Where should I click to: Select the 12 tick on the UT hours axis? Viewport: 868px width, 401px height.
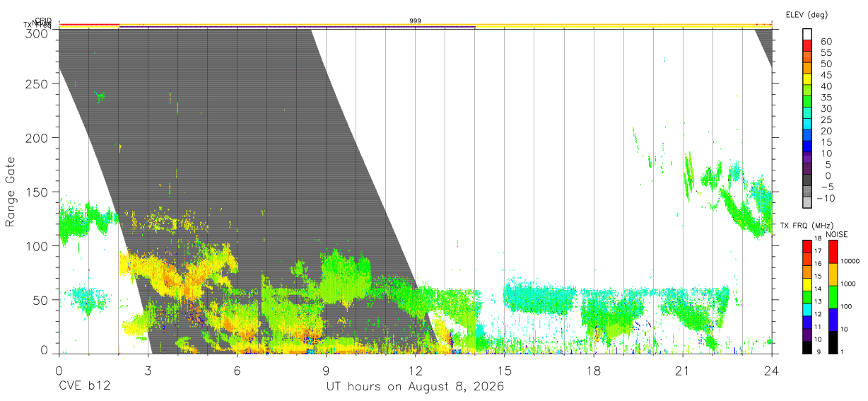coord(415,371)
